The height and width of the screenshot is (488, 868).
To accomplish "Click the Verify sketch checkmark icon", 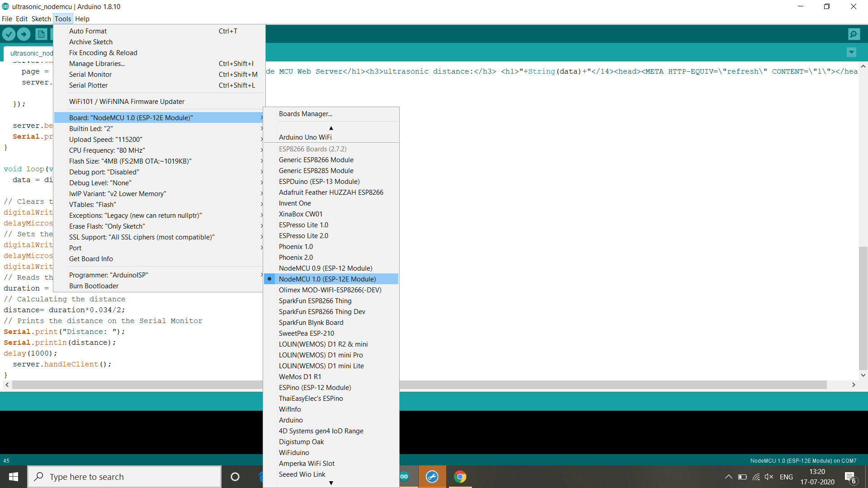I will pyautogui.click(x=9, y=34).
